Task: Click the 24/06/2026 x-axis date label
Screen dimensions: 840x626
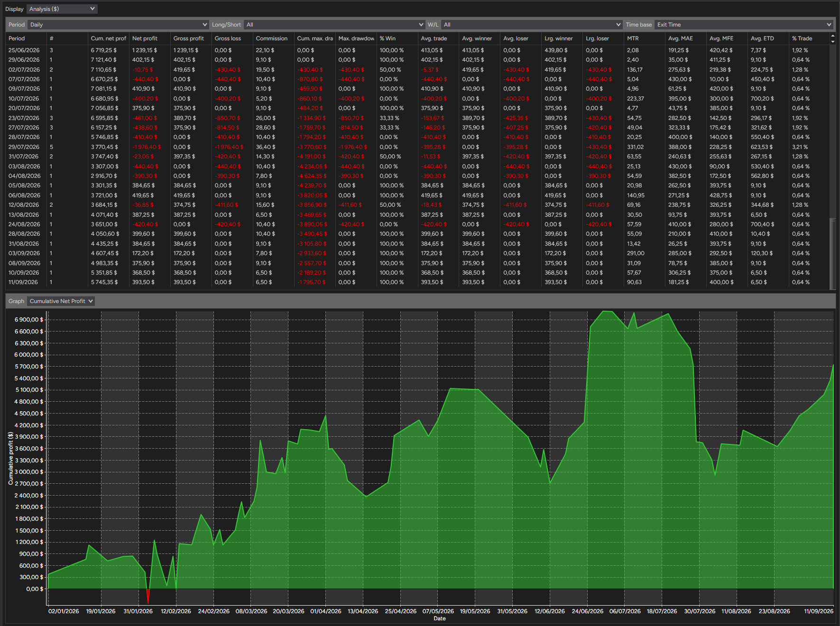Action: (587, 611)
